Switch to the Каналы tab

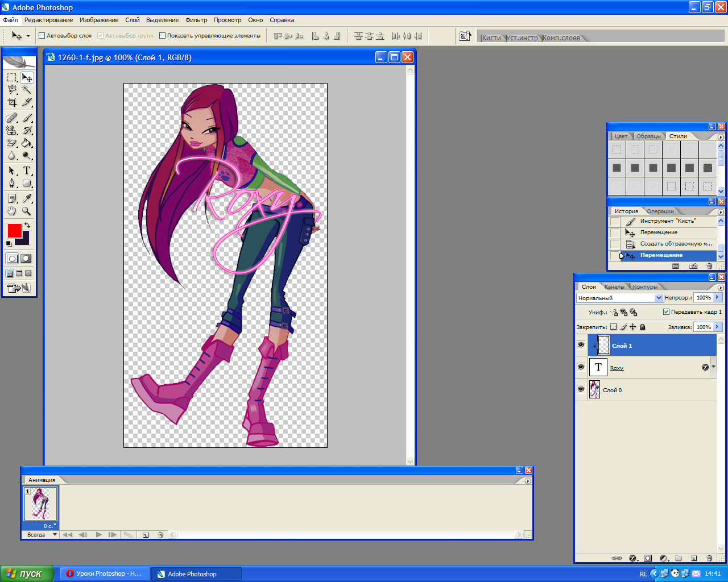point(614,287)
